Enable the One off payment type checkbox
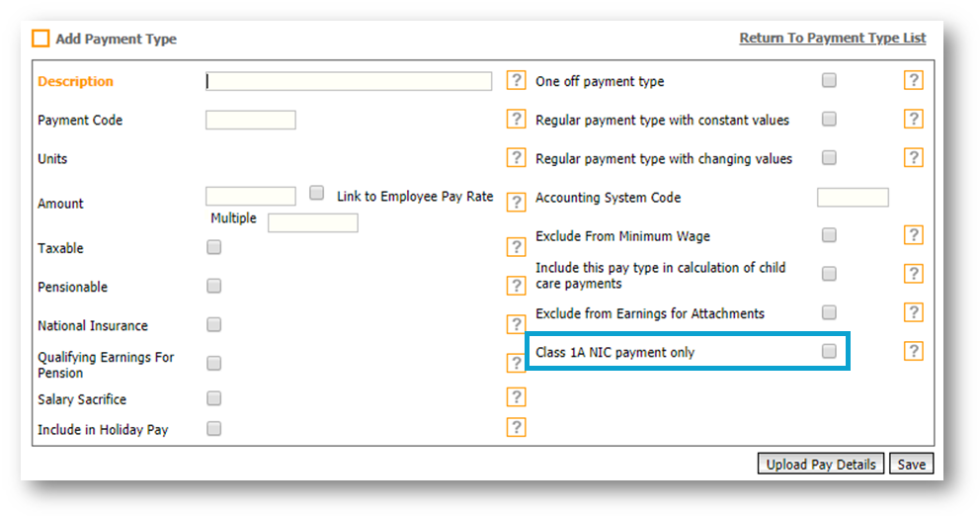 click(829, 80)
